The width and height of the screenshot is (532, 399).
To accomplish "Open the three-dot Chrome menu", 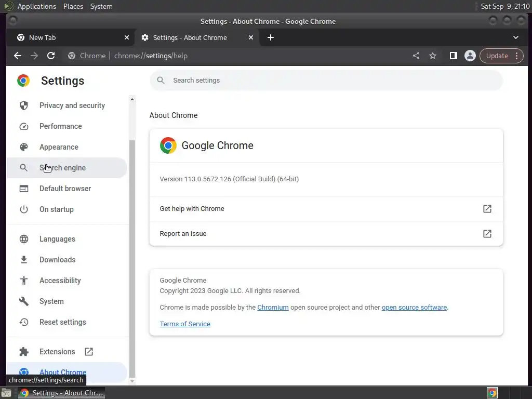I will (517, 56).
